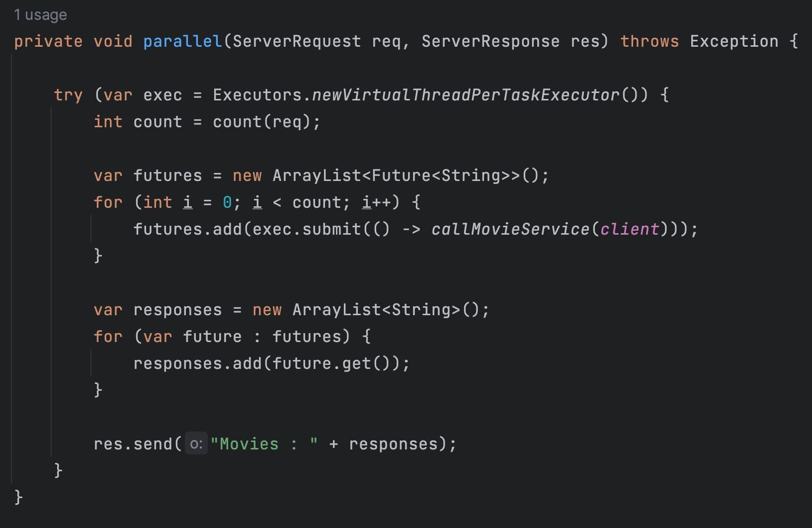Click the ServerResponse parameter type

pyautogui.click(x=490, y=41)
